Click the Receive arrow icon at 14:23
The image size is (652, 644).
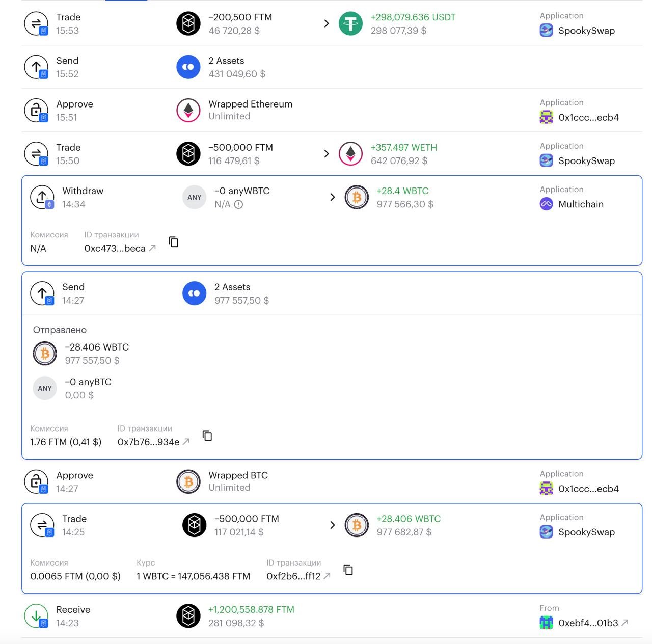click(36, 616)
